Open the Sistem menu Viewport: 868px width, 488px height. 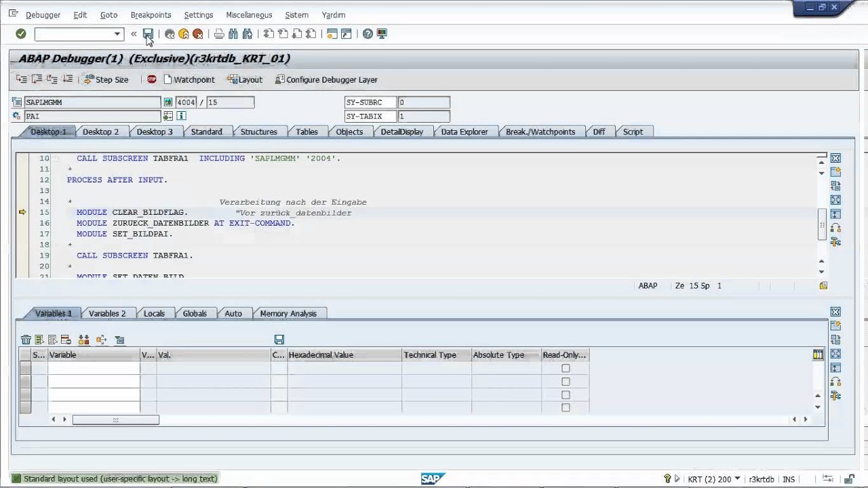click(x=296, y=15)
